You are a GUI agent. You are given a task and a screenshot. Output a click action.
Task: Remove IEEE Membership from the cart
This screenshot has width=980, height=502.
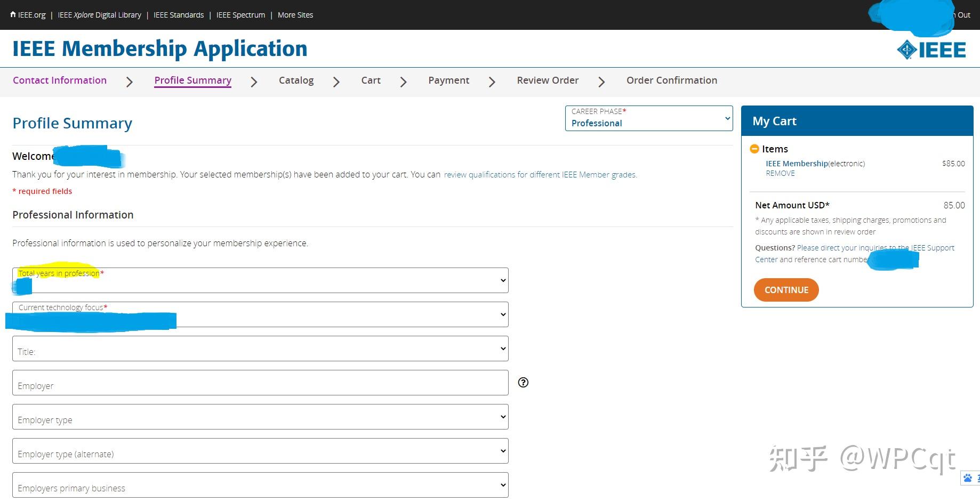click(x=780, y=173)
